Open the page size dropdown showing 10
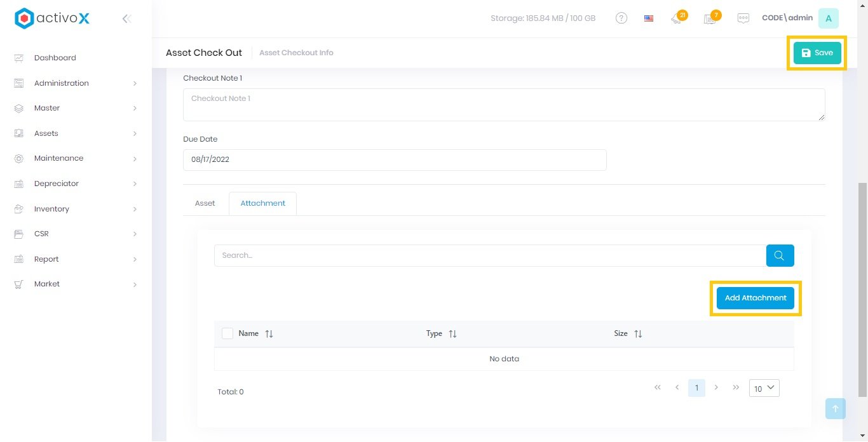Screen dimensions: 868x442 click(x=764, y=388)
